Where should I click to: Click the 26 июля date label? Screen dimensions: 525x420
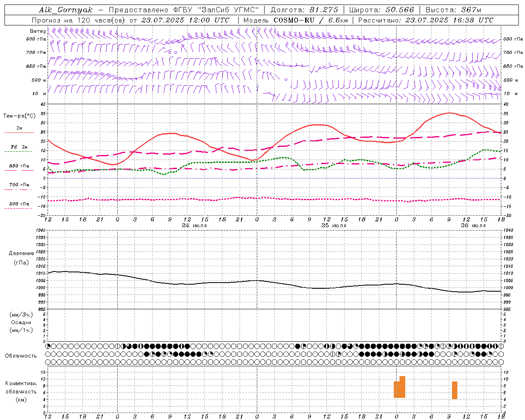point(473,226)
